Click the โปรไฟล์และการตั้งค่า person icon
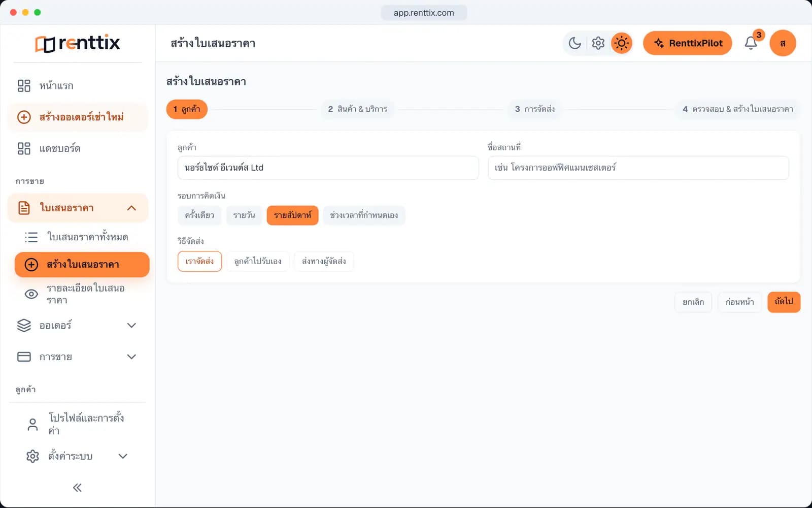The height and width of the screenshot is (508, 812). pyautogui.click(x=32, y=424)
